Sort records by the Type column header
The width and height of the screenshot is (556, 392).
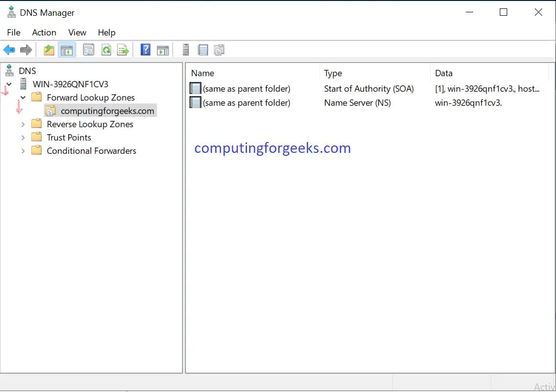(x=333, y=73)
